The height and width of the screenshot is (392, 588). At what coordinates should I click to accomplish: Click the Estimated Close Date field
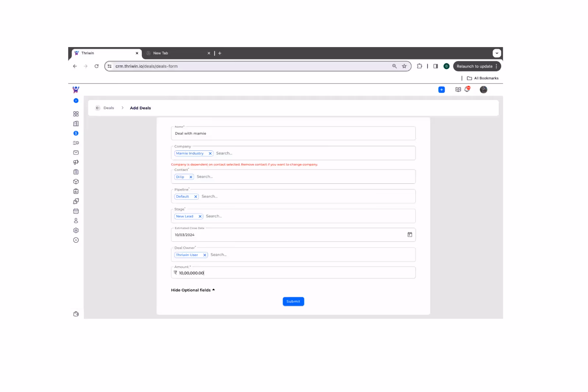click(x=293, y=235)
